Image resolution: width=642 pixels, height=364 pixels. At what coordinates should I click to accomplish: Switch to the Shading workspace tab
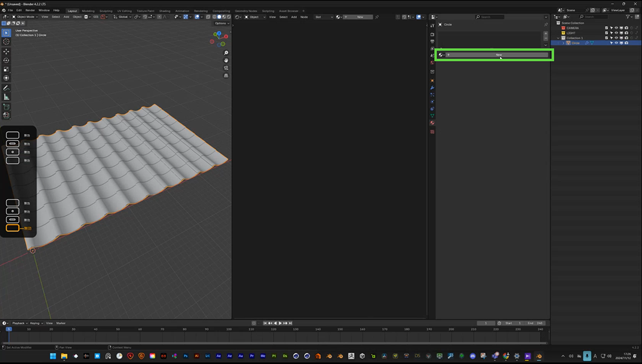coord(165,11)
